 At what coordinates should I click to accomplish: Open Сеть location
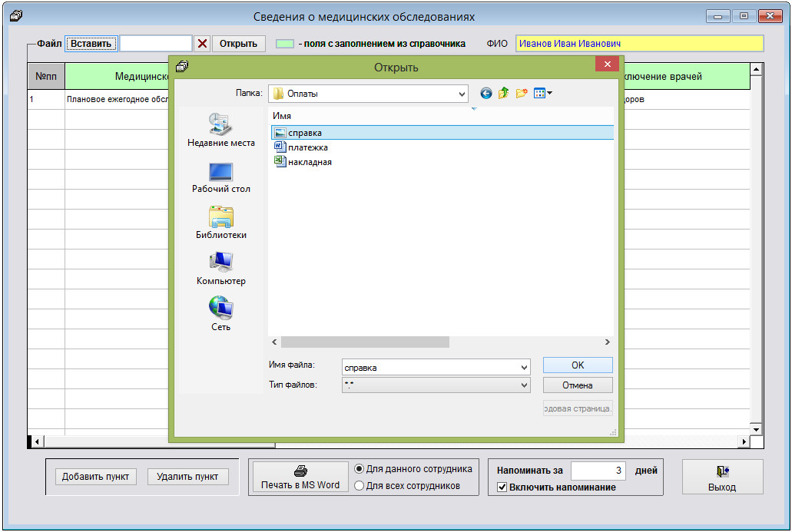(220, 314)
